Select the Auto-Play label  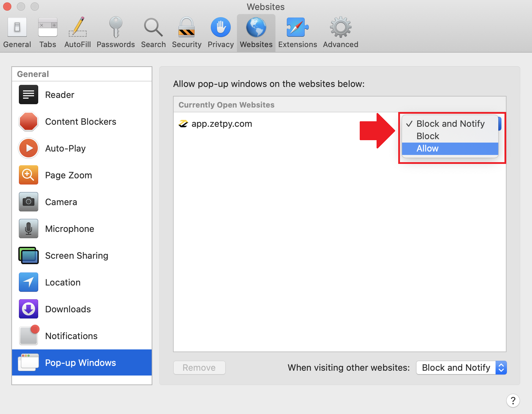(x=65, y=148)
